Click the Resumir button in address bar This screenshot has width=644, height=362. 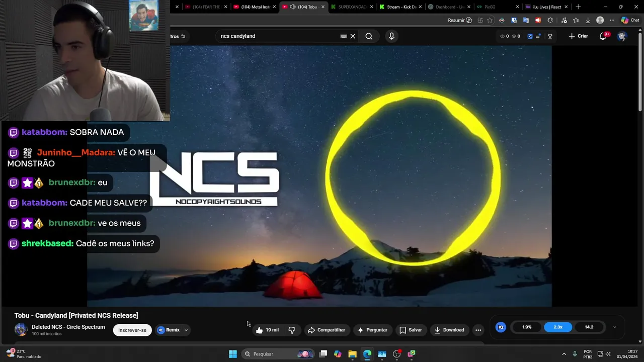coord(460,20)
